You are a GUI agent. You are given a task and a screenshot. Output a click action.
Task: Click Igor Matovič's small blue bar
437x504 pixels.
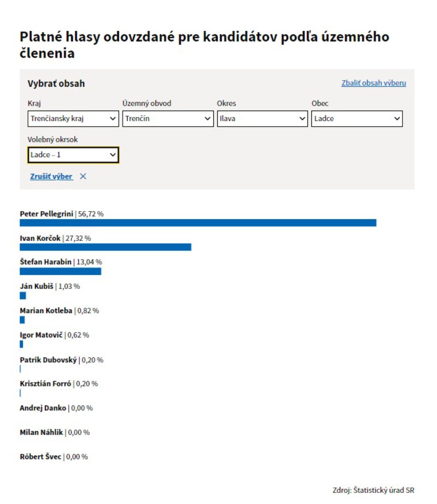[x=22, y=345]
